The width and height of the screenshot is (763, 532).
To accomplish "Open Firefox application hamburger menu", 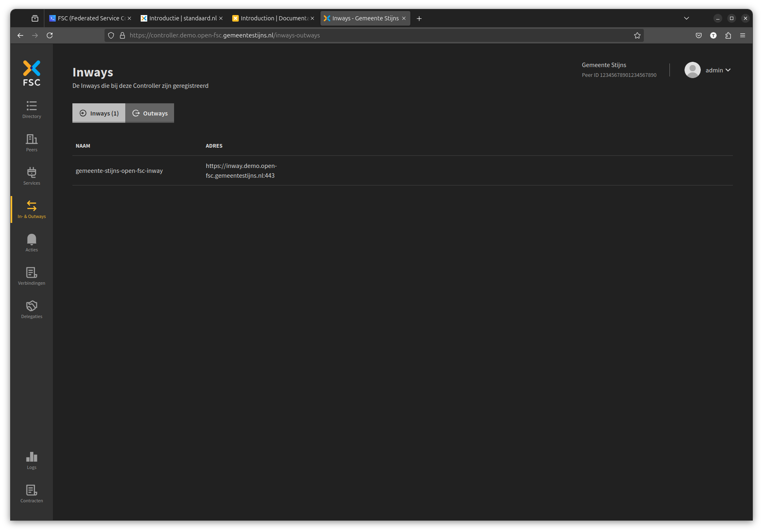I will (x=743, y=35).
